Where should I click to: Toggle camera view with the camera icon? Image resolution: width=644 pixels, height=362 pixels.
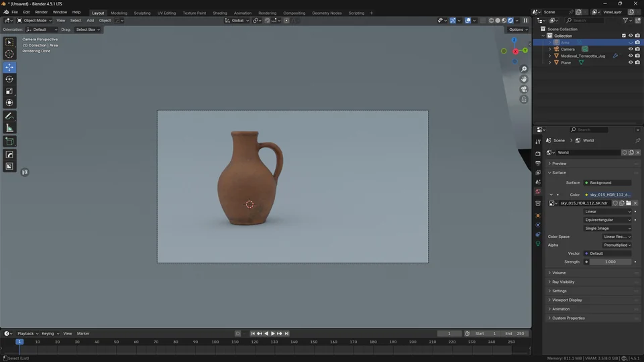[x=524, y=89]
